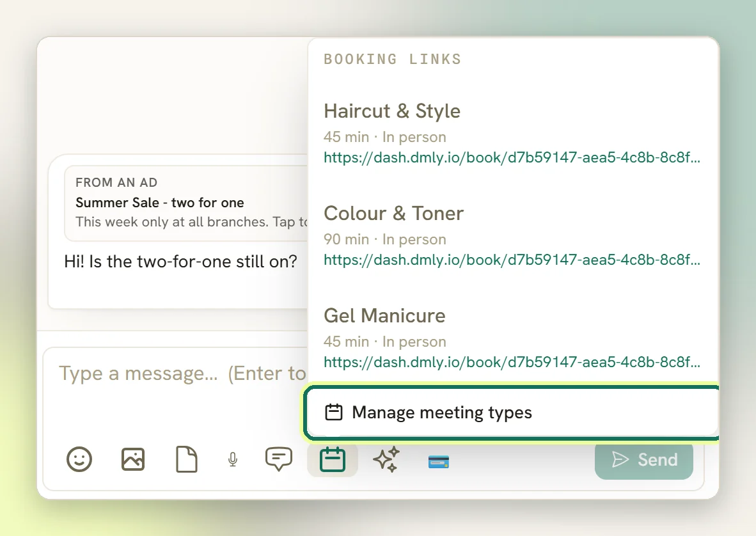Open AI sparkle assistant icon
Screen dimensions: 756x536
[x=387, y=459]
